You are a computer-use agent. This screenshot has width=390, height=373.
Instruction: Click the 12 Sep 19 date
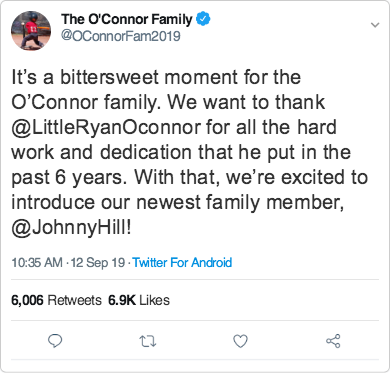coord(98,263)
